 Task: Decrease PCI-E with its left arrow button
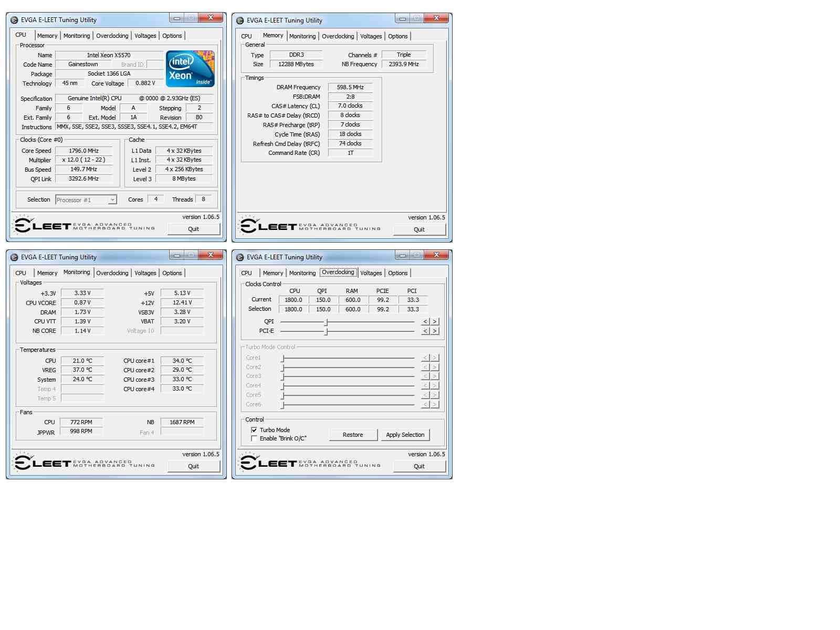[x=426, y=331]
